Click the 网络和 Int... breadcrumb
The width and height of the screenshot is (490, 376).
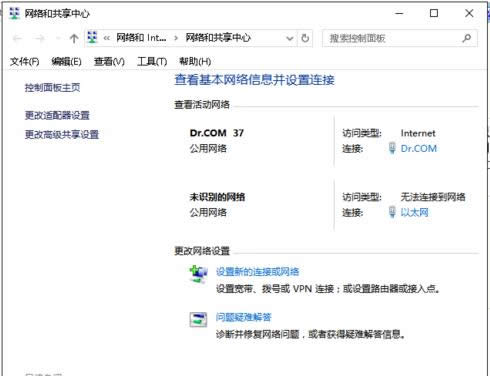click(x=141, y=38)
